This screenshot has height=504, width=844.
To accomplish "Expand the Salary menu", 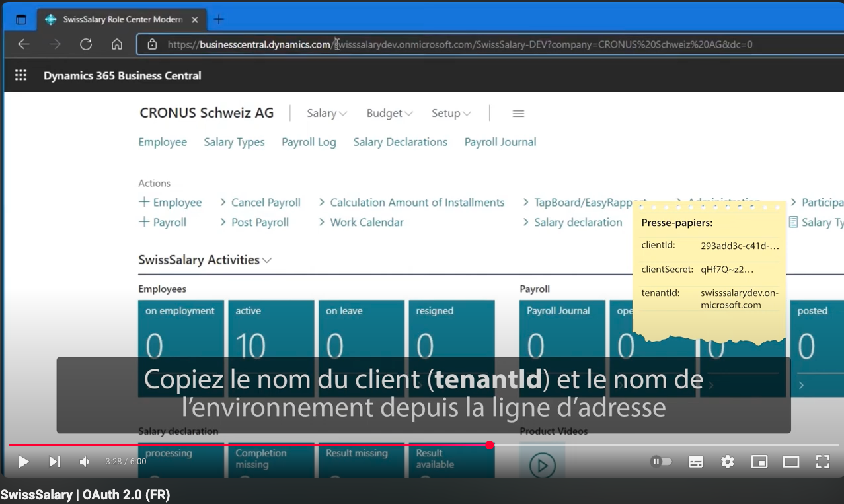I will 327,114.
